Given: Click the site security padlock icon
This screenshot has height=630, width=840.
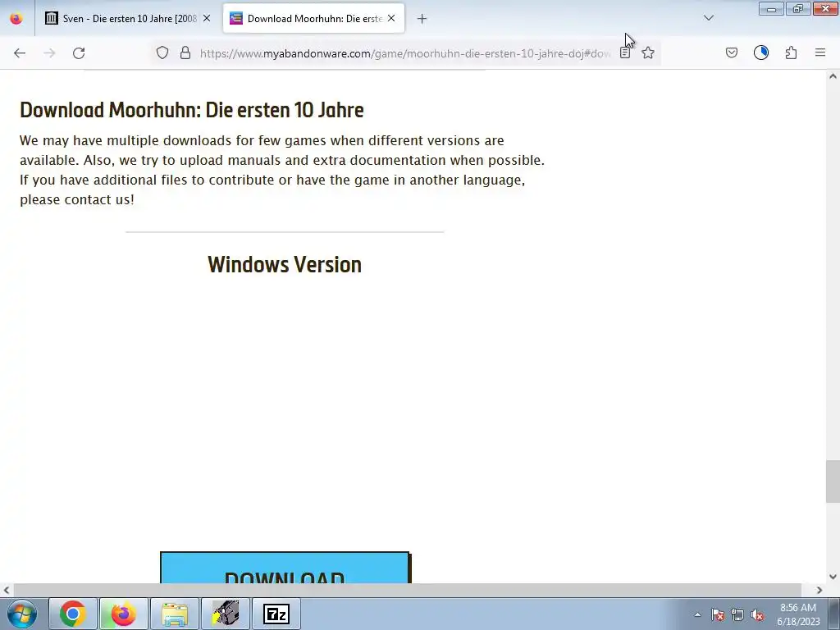Looking at the screenshot, I should (185, 52).
